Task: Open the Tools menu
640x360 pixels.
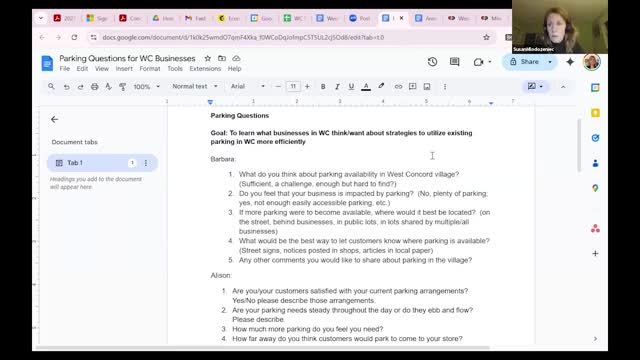Action: 175,69
